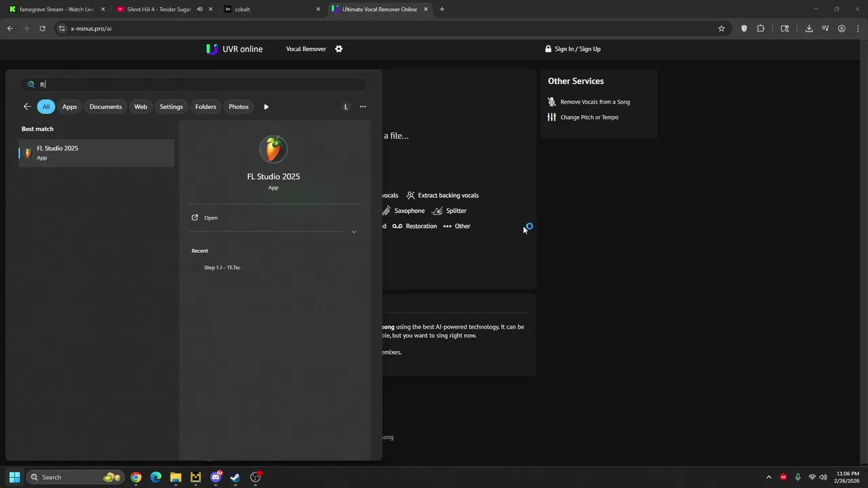Mute the Silent Hill 4 tab audio icon
Viewport: 868px width, 488px height.
click(199, 9)
